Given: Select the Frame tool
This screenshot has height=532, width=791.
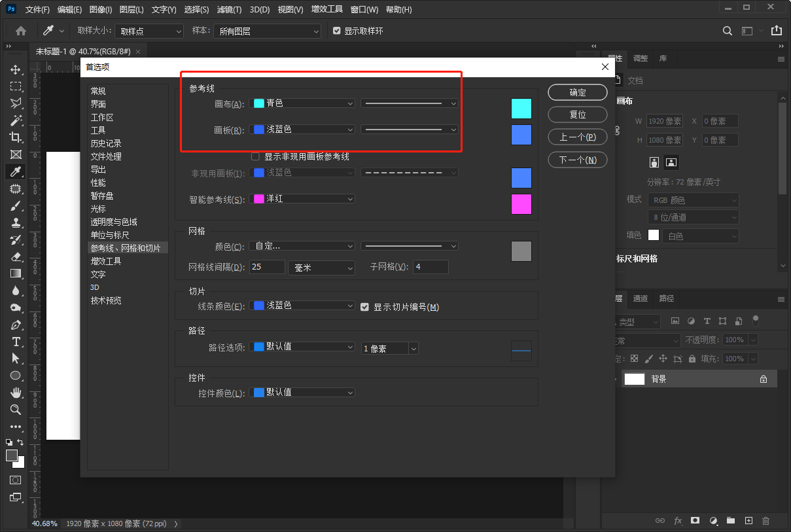Looking at the screenshot, I should click(x=16, y=154).
